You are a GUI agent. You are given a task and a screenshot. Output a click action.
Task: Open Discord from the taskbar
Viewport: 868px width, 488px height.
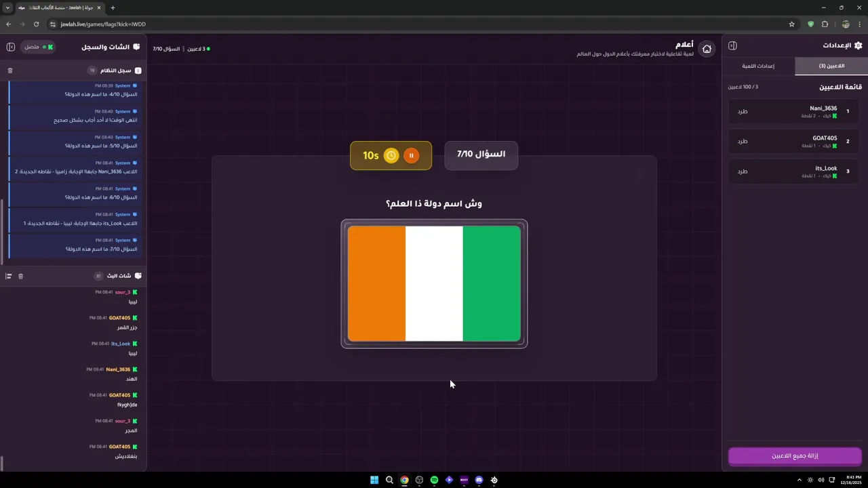[x=479, y=480]
